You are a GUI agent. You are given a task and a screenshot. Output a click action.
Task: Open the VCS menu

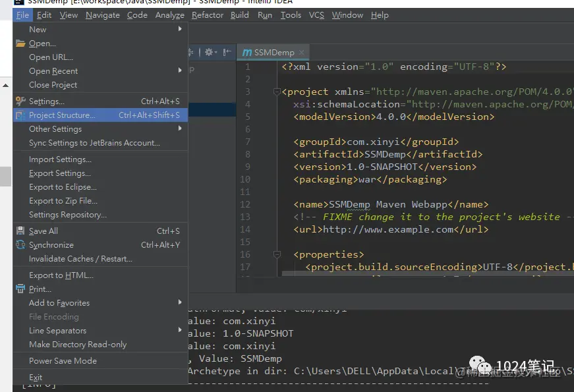click(316, 15)
